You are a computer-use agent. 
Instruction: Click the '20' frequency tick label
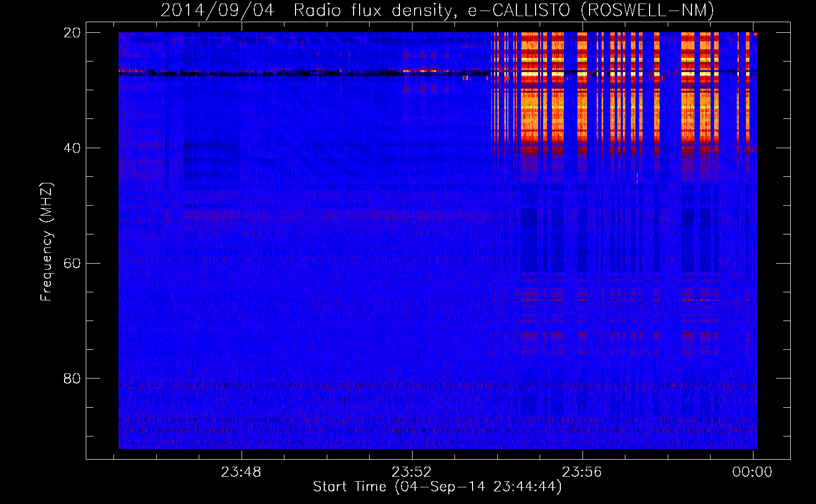point(72,33)
